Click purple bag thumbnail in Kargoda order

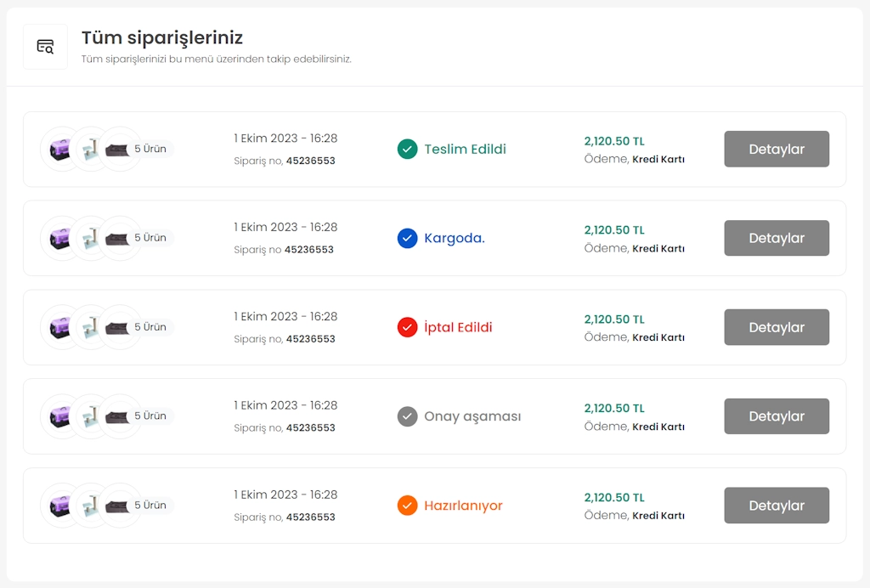coord(60,239)
